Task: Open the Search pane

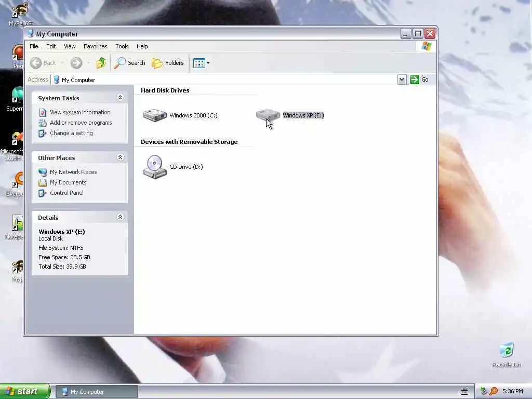Action: coord(129,63)
